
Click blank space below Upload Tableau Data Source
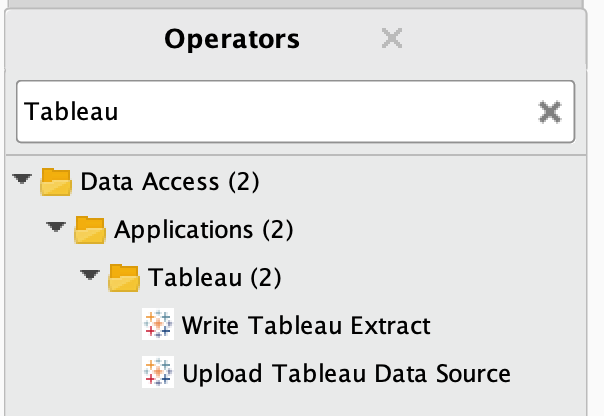(300, 402)
